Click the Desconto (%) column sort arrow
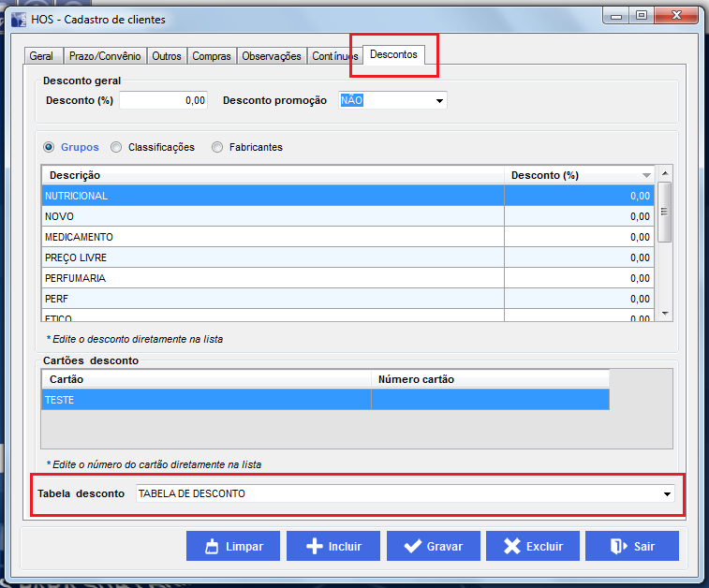Image resolution: width=709 pixels, height=588 pixels. 646,176
